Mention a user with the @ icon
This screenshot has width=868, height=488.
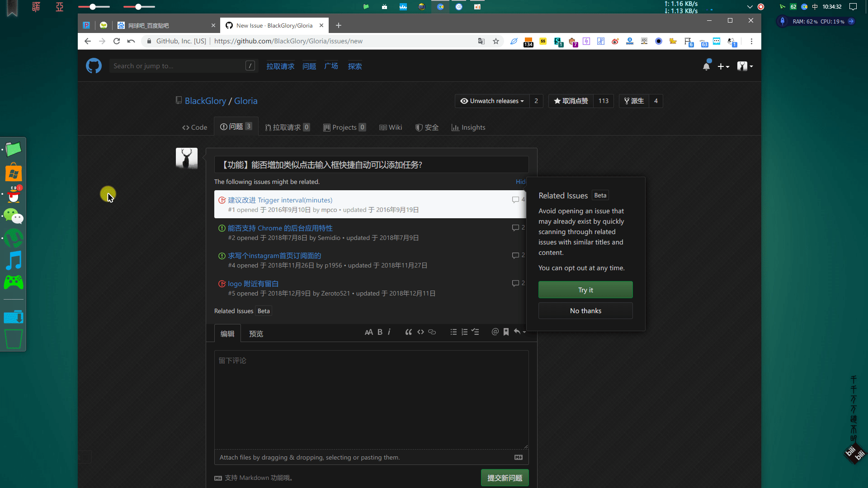tap(495, 332)
